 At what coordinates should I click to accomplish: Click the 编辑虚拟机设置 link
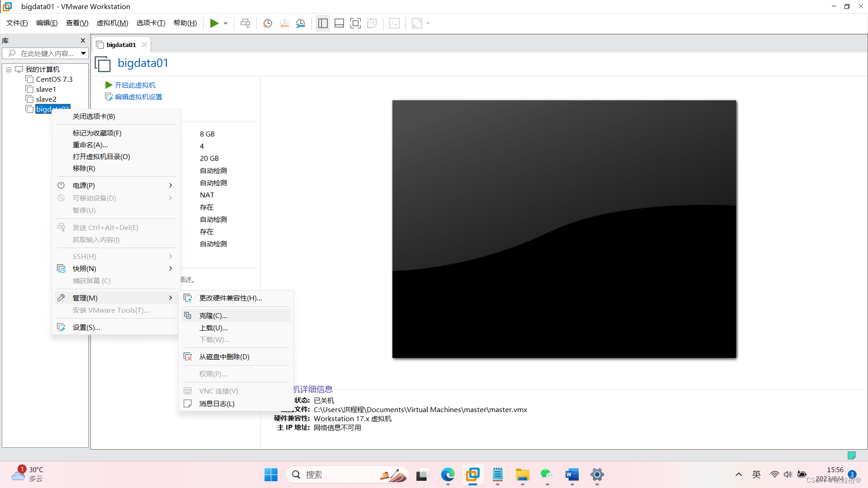pos(138,97)
